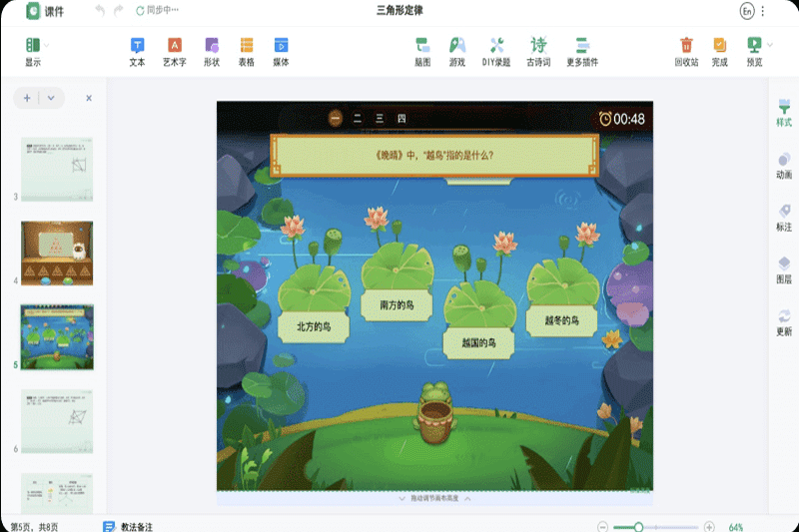The image size is (799, 532).
Task: Click the 三角形定律 document title
Action: pos(399,10)
